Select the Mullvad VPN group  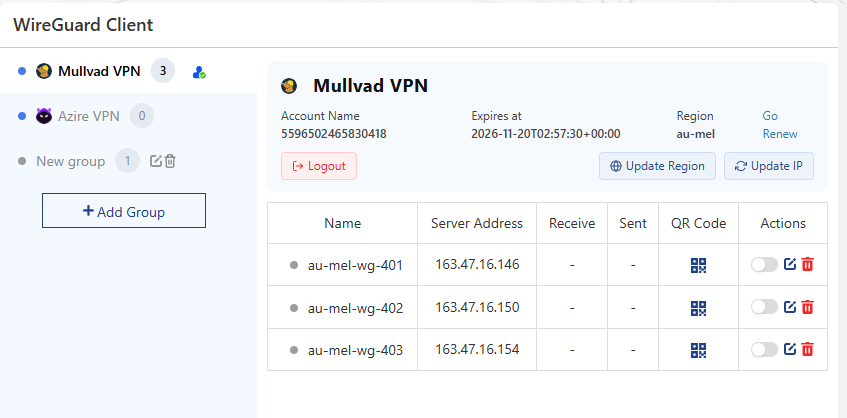pyautogui.click(x=129, y=71)
